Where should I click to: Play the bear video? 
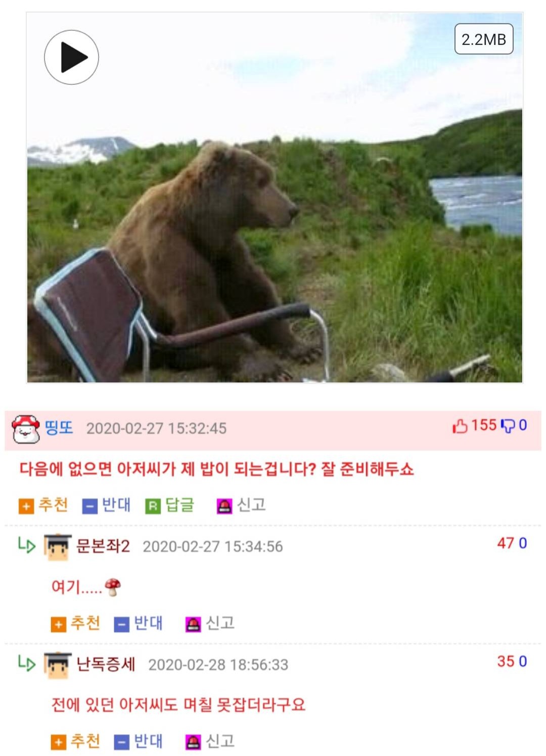[x=71, y=57]
